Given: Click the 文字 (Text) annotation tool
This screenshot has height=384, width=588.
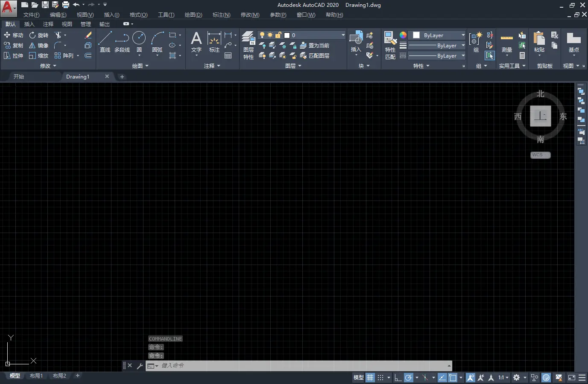Looking at the screenshot, I should [196, 42].
